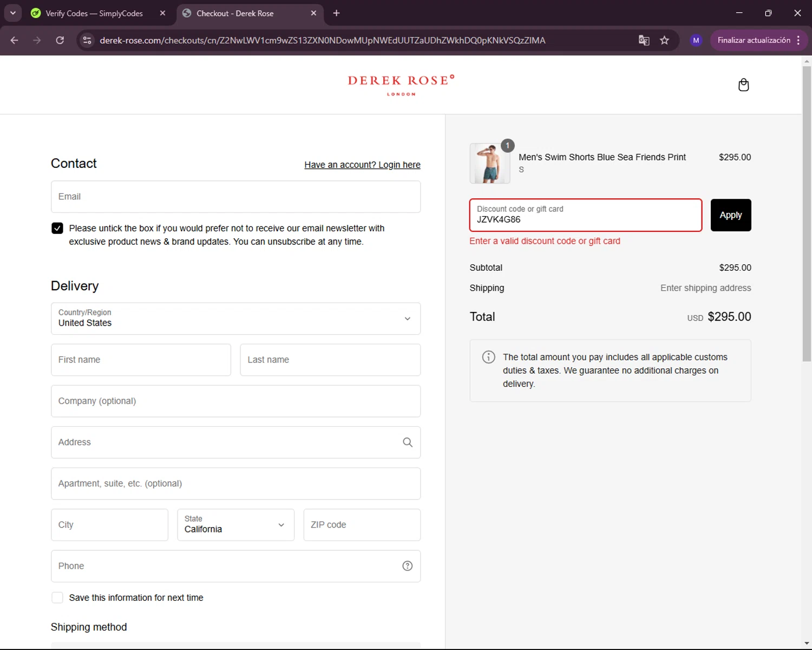This screenshot has width=812, height=650.
Task: Click the browser back arrow
Action: (15, 40)
